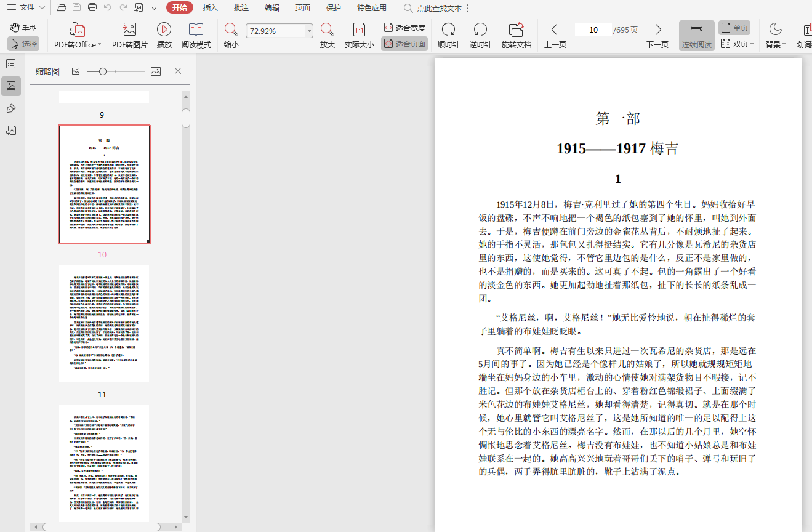The width and height of the screenshot is (812, 532).
Task: Expand the PDF转Office dropdown arrow
Action: [x=100, y=45]
